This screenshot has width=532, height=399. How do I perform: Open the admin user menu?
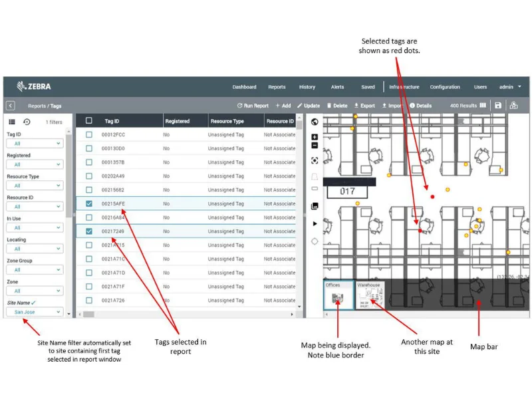pyautogui.click(x=510, y=87)
